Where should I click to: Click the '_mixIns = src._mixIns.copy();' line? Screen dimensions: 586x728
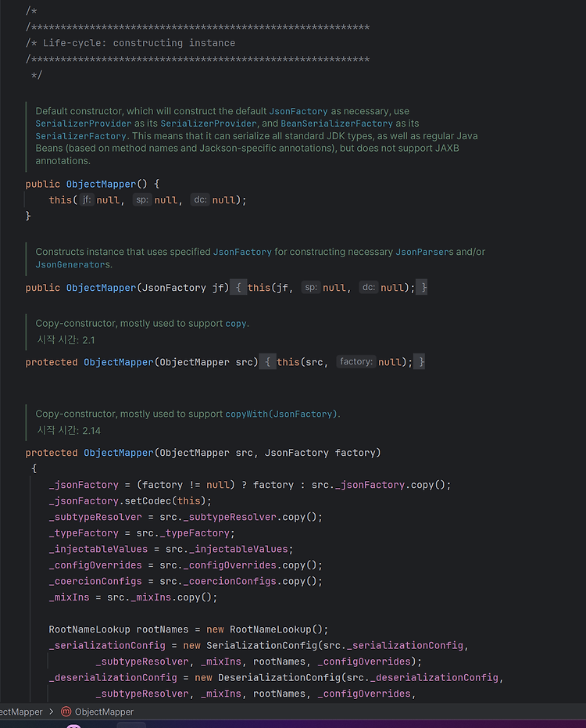click(x=133, y=597)
